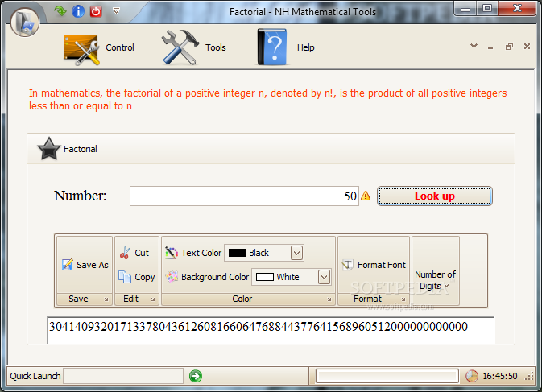The height and width of the screenshot is (392, 542).
Task: Click the Number input field
Action: pos(244,196)
